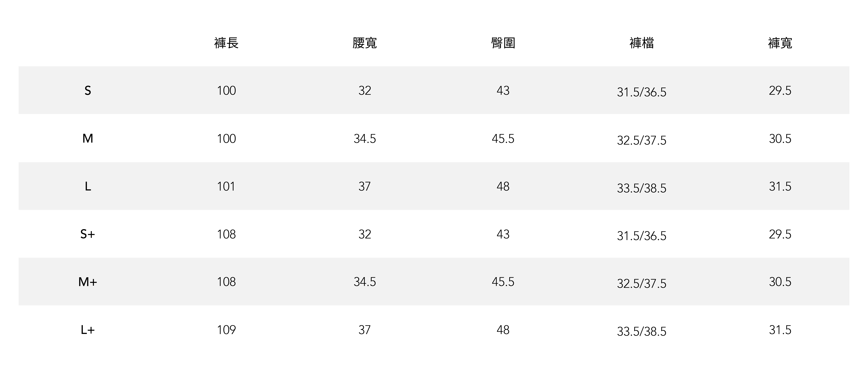Image resolution: width=868 pixels, height=372 pixels.
Task: Select the L size row label
Action: [88, 186]
